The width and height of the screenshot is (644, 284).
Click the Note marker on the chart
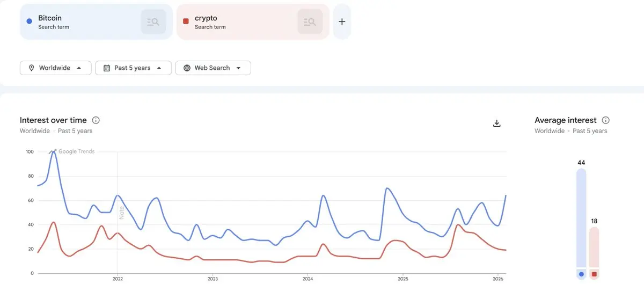pos(122,212)
